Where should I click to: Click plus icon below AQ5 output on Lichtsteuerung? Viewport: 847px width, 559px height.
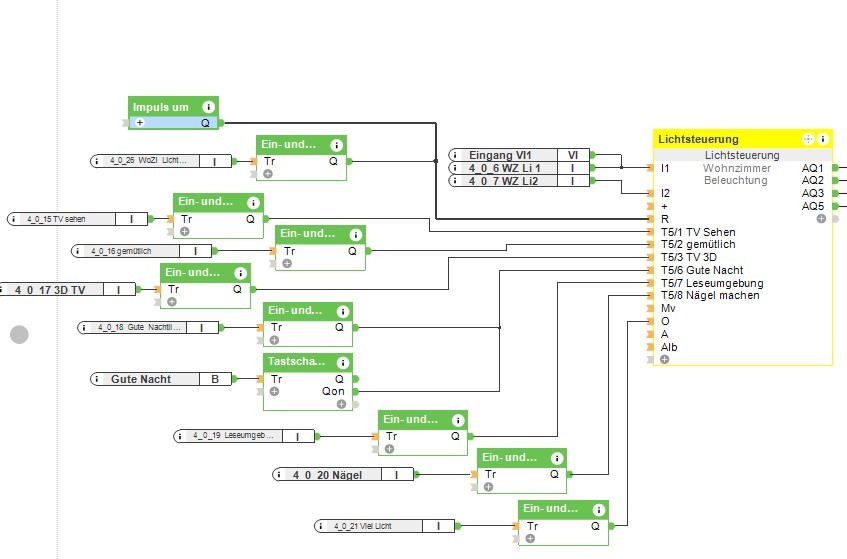point(821,219)
